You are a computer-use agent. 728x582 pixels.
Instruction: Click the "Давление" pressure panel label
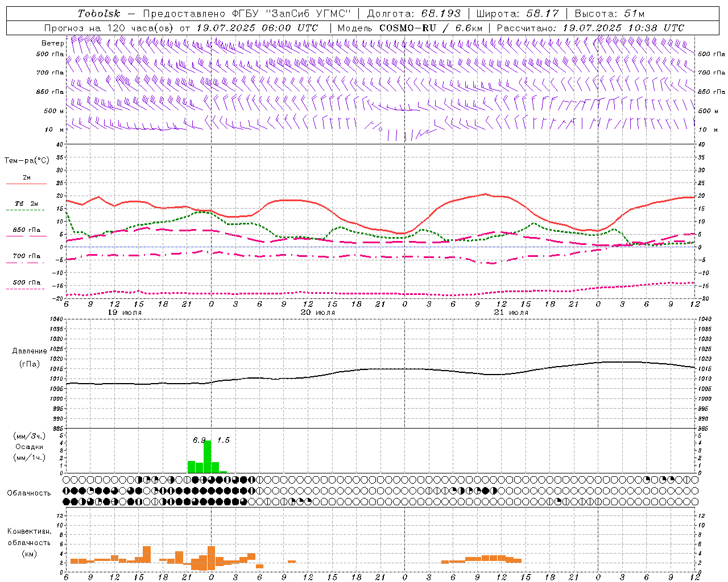28,351
